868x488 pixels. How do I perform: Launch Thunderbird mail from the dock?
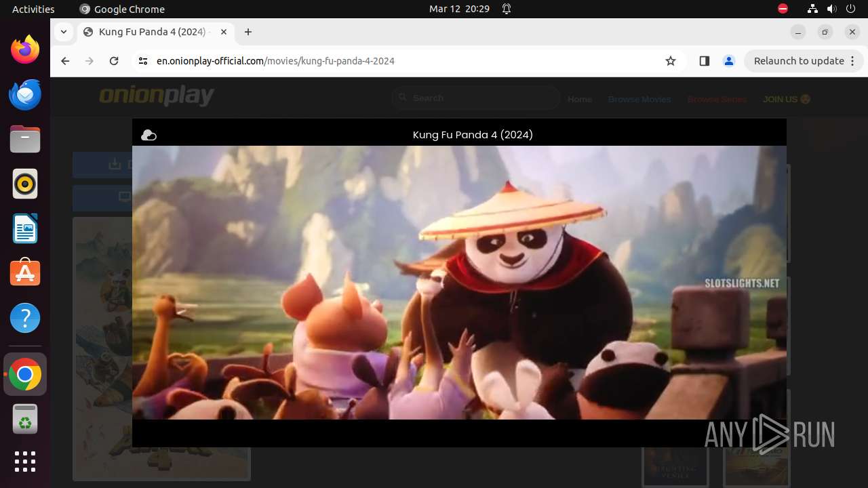pyautogui.click(x=25, y=94)
